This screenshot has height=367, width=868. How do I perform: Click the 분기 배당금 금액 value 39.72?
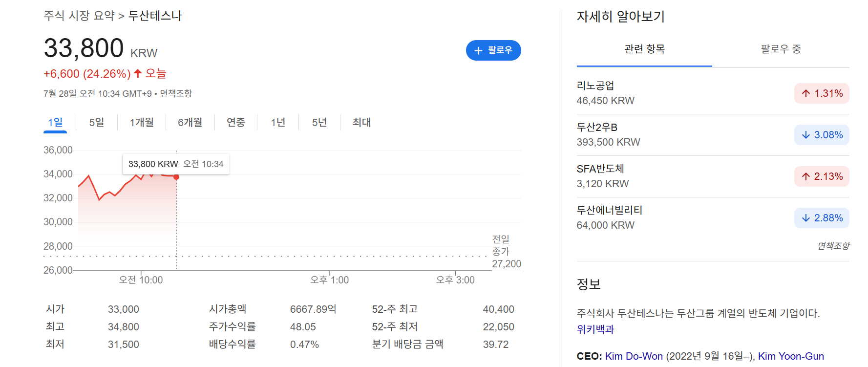496,345
